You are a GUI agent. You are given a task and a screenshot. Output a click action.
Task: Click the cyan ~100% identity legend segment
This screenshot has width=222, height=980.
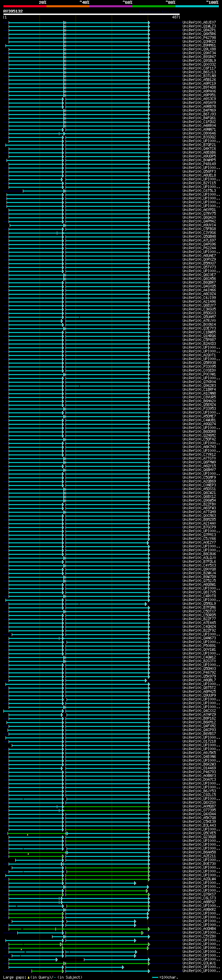197,6
